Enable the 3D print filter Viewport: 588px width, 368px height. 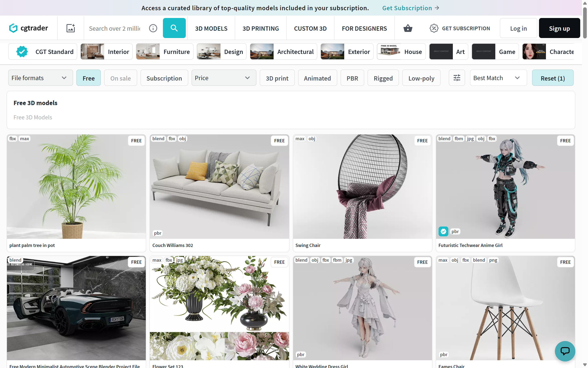(277, 78)
